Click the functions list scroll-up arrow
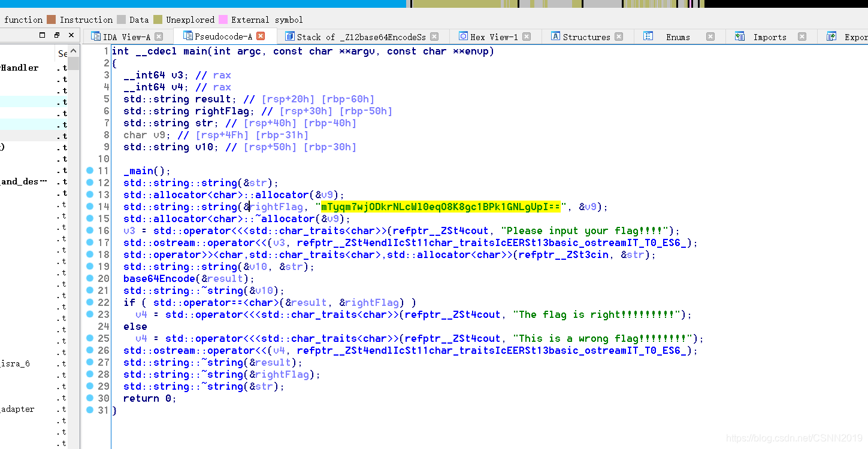This screenshot has width=868, height=449. [x=73, y=51]
